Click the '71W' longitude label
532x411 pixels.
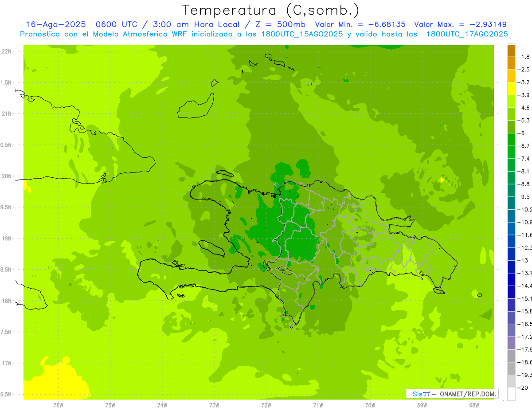[x=318, y=405]
